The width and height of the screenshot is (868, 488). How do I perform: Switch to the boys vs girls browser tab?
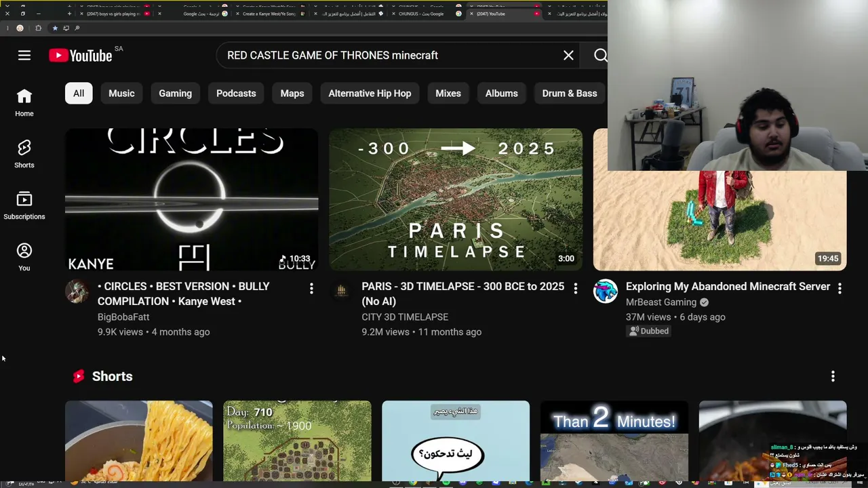[113, 14]
